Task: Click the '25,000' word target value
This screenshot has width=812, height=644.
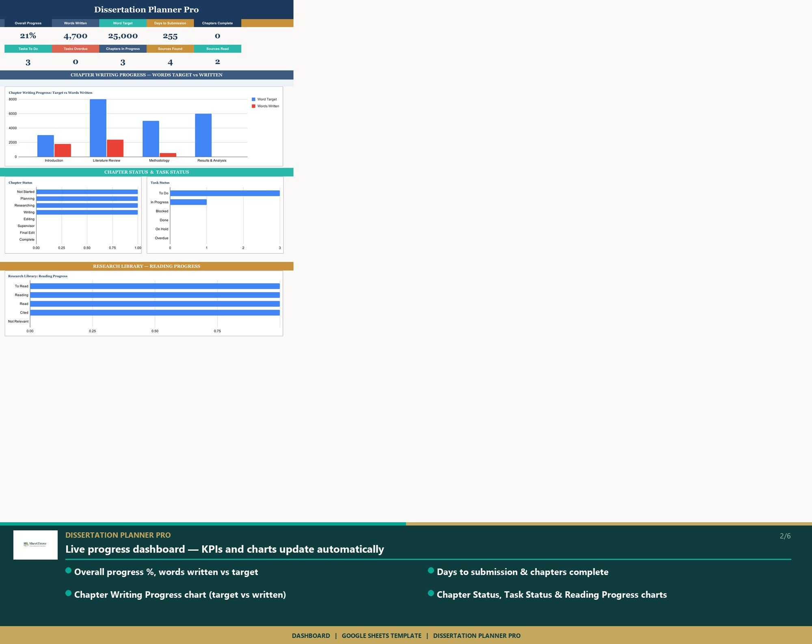Action: (x=123, y=36)
